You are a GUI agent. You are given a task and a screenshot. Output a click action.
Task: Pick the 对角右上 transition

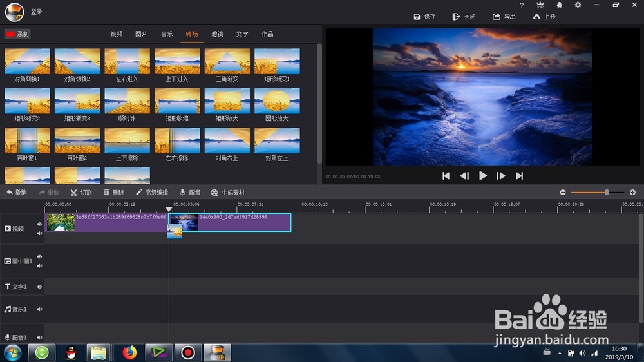(x=227, y=140)
